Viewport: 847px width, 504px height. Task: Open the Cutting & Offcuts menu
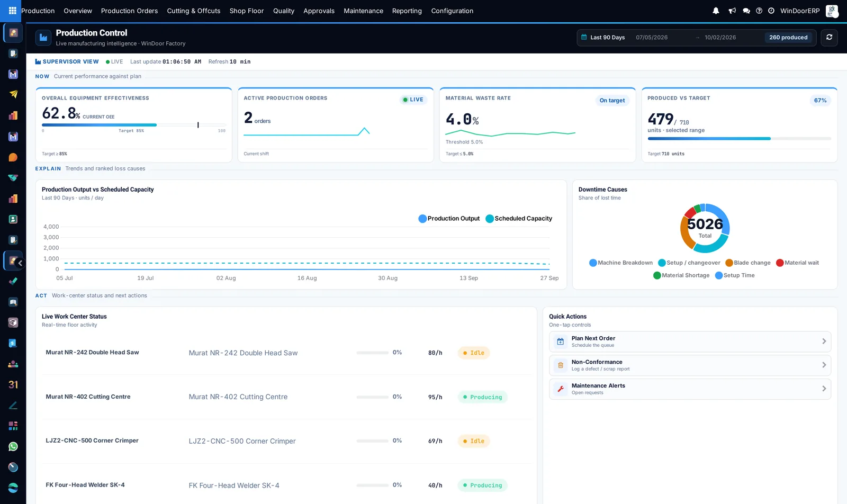194,11
